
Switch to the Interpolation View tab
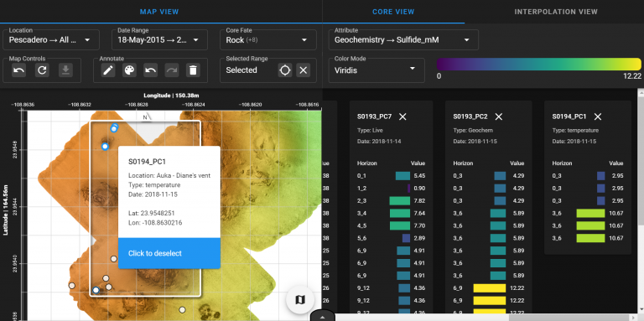(x=556, y=12)
